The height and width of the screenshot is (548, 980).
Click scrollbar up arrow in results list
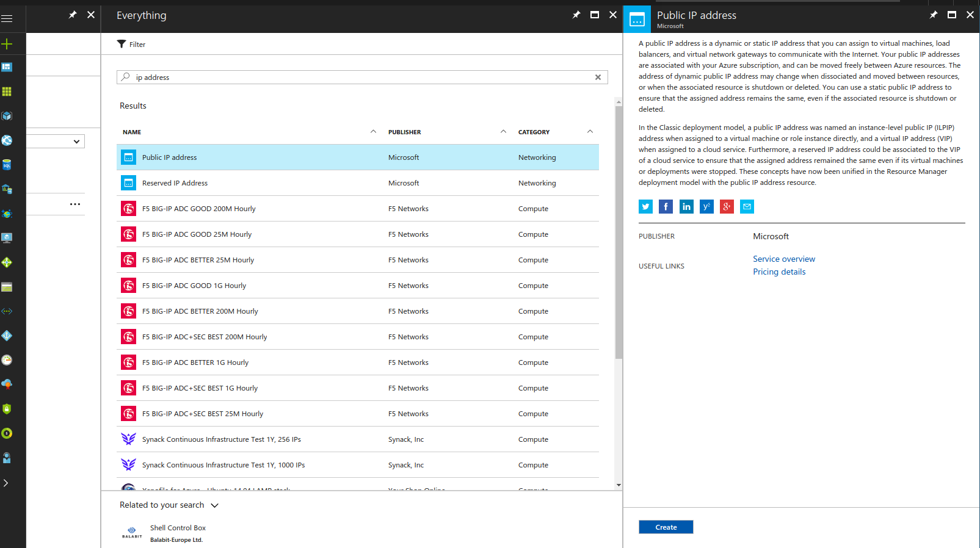[619, 102]
